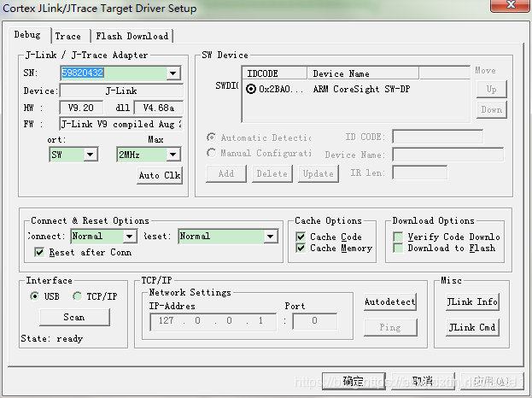Close the Target Driver Setup dialog
The height and width of the screenshot is (398, 532).
pos(510,5)
